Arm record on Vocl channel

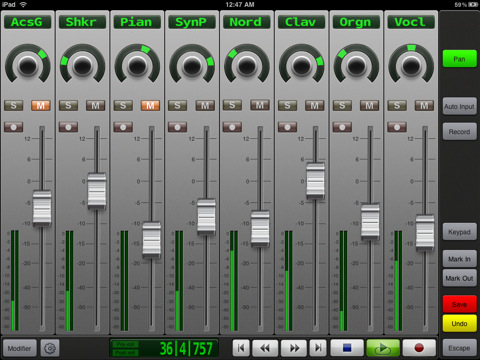tap(397, 127)
